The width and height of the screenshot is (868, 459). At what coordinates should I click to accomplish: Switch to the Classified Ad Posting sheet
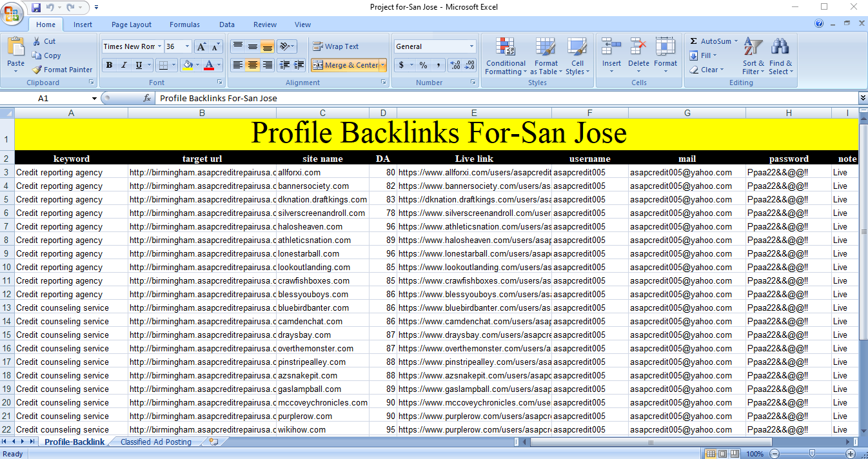click(157, 442)
